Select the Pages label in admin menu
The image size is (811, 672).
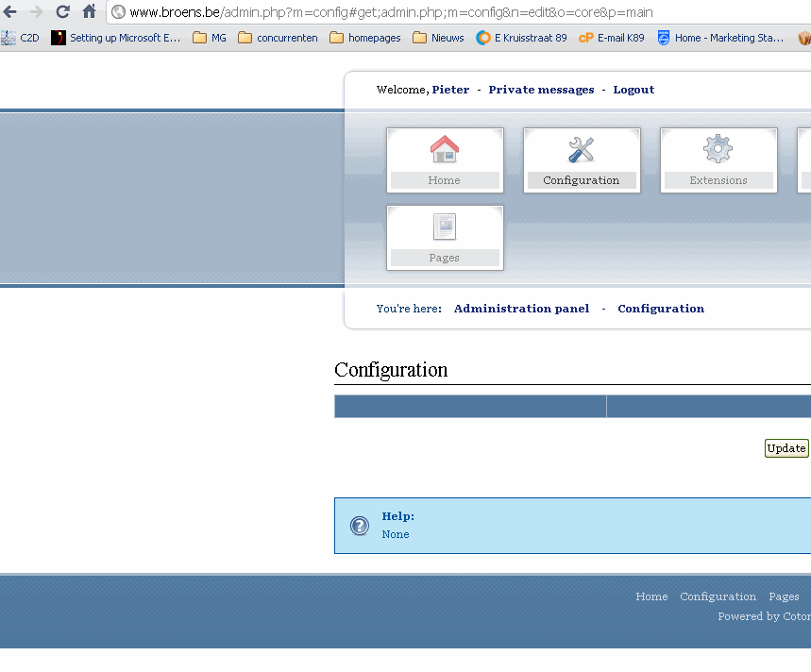tap(445, 258)
